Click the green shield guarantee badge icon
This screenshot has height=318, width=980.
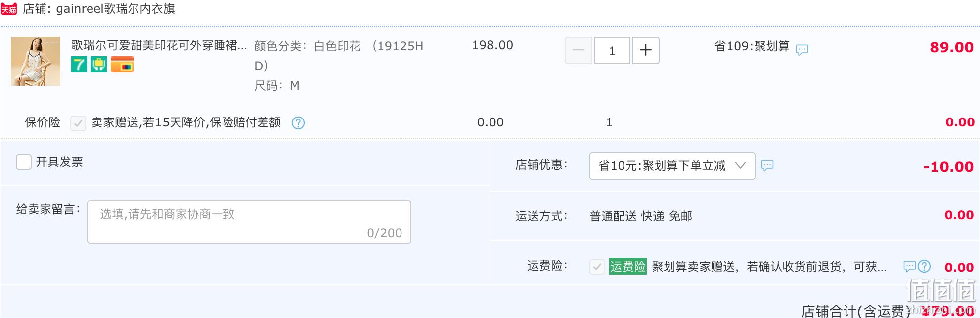(x=99, y=64)
